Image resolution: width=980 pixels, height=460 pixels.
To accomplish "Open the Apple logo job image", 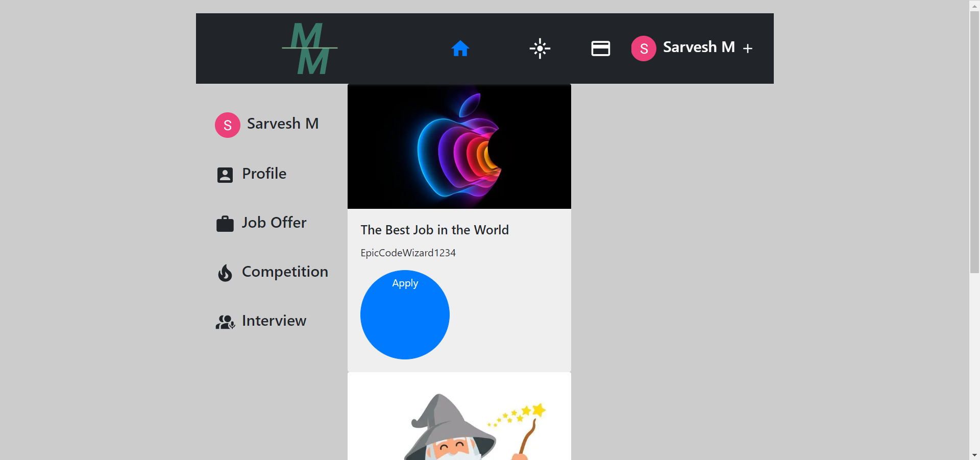I will 459,147.
